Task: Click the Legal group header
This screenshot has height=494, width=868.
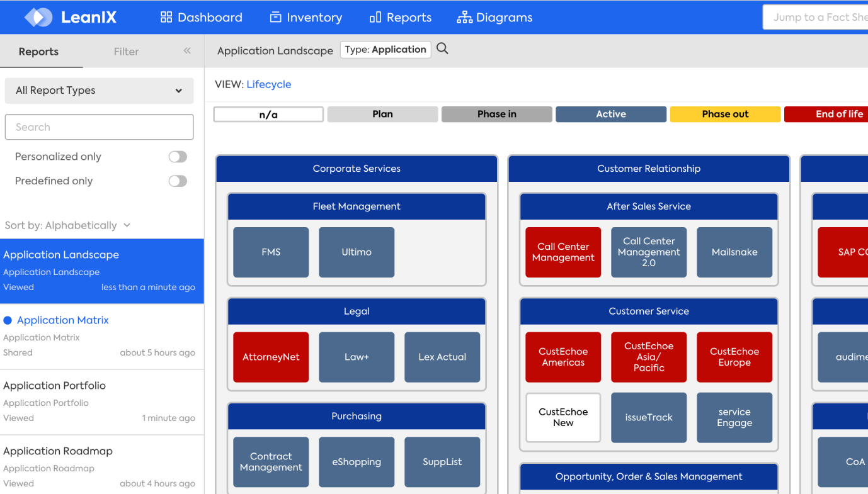Action: point(357,312)
